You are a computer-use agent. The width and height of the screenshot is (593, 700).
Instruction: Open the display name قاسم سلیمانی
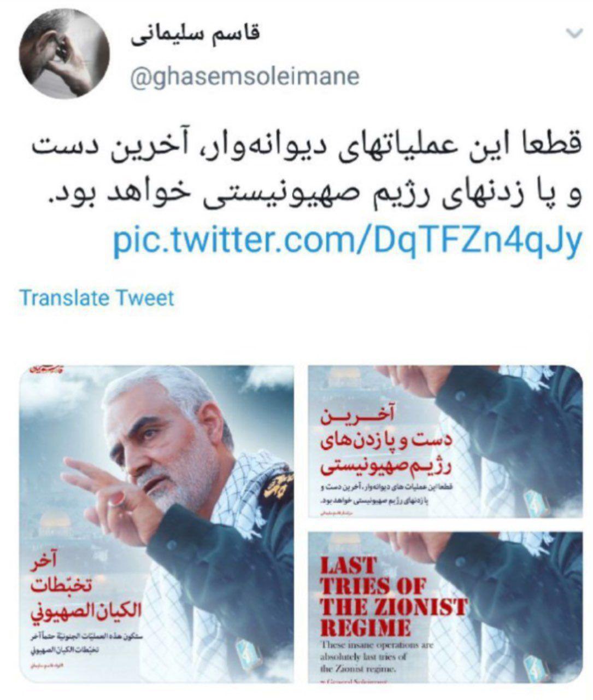point(196,34)
